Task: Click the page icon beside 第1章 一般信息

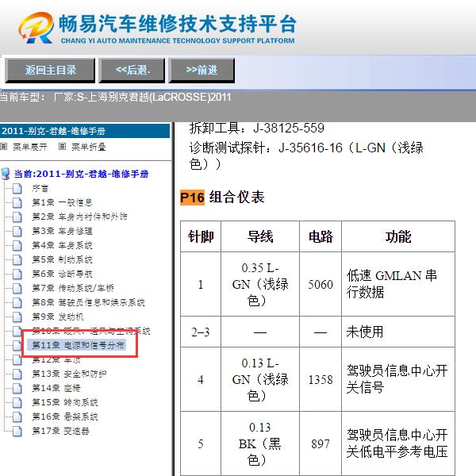Action: click(17, 202)
